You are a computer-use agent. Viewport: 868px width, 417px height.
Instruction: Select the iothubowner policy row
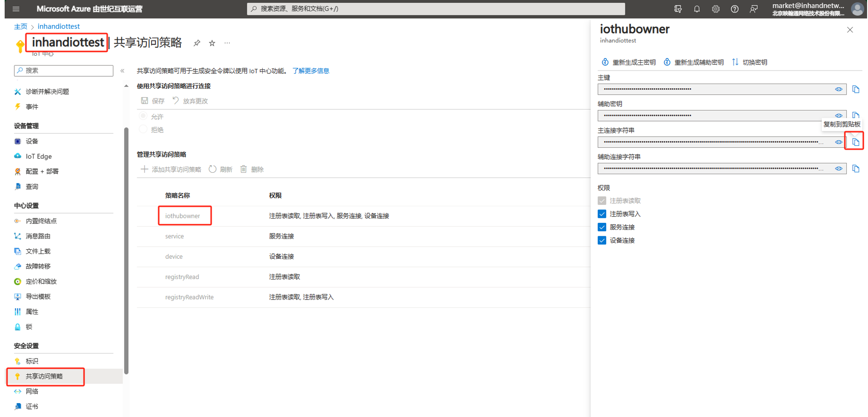[364, 216]
